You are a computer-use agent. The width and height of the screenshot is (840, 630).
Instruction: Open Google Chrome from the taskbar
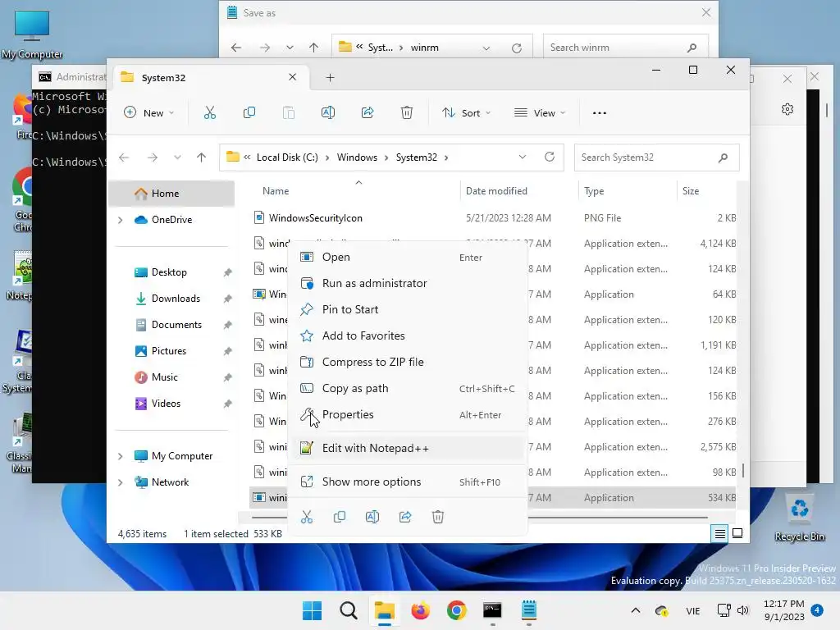pyautogui.click(x=456, y=610)
